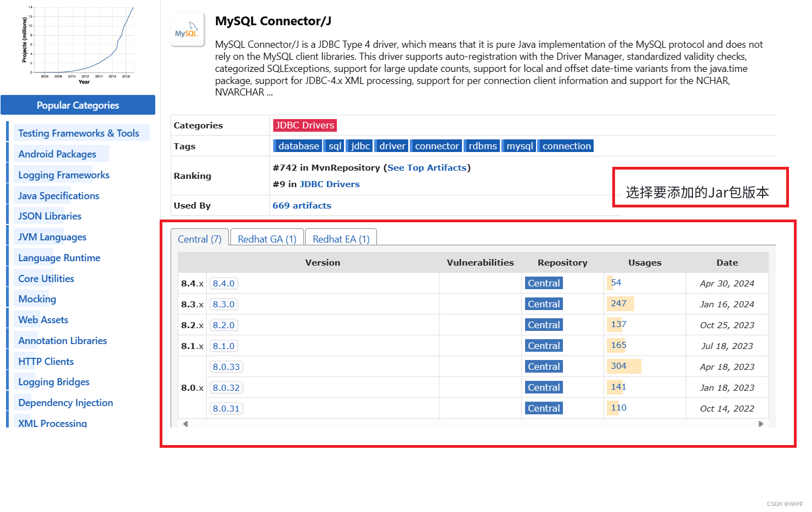Open JVM Languages category
The height and width of the screenshot is (512, 812).
[52, 237]
